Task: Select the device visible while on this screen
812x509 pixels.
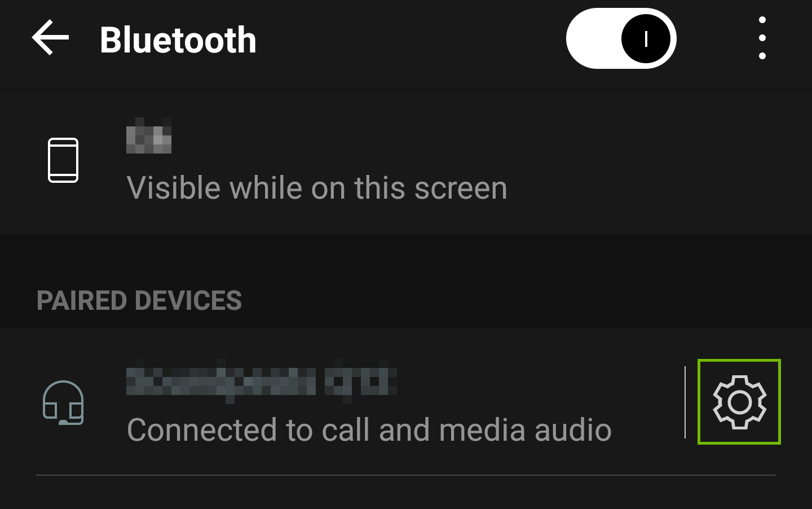Action: point(316,161)
